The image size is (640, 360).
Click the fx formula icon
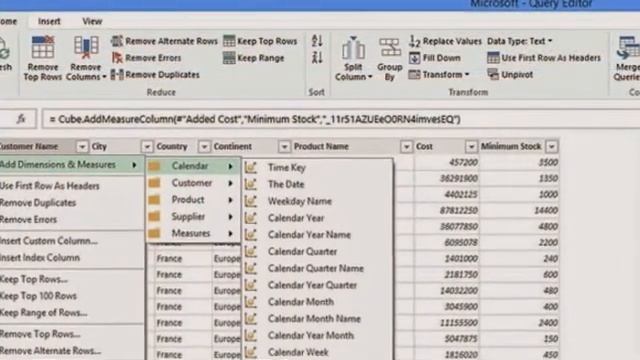[21, 119]
